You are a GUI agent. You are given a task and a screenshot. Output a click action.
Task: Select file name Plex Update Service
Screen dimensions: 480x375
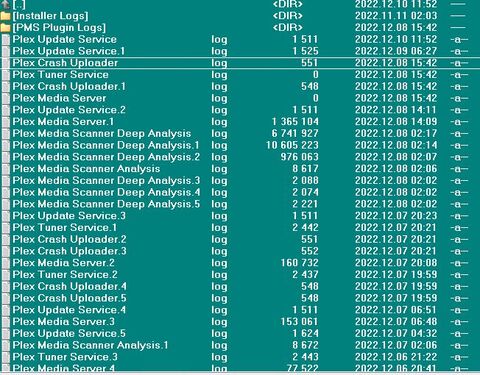65,39
